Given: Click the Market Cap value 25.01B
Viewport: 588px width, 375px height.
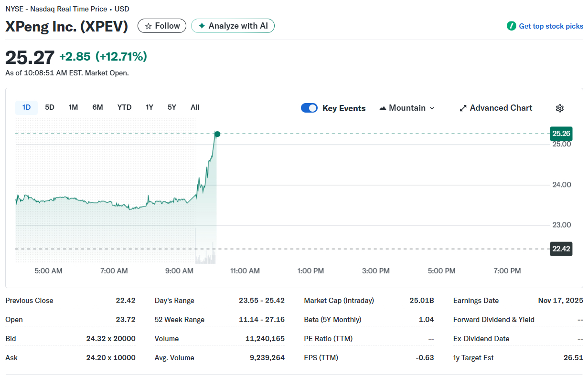Looking at the screenshot, I should tap(422, 301).
